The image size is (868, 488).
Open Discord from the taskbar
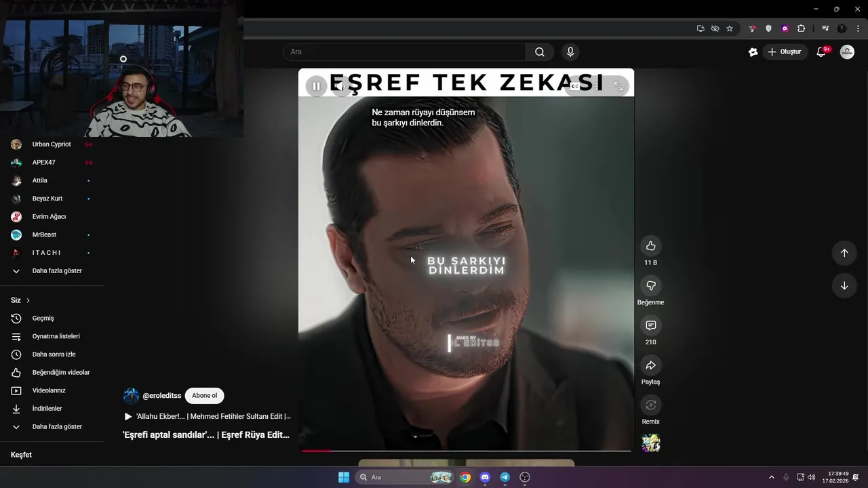[x=485, y=477]
